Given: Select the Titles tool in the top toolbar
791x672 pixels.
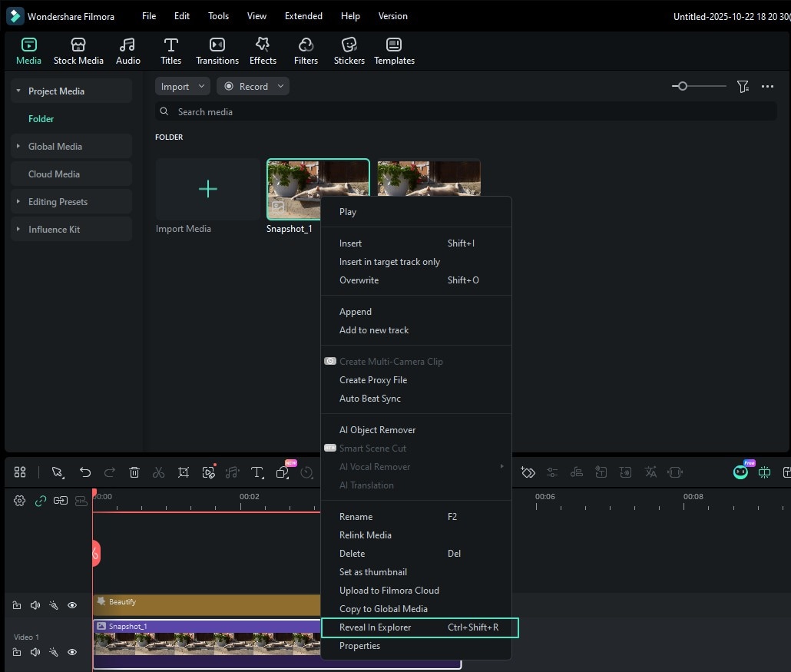Looking at the screenshot, I should 170,50.
